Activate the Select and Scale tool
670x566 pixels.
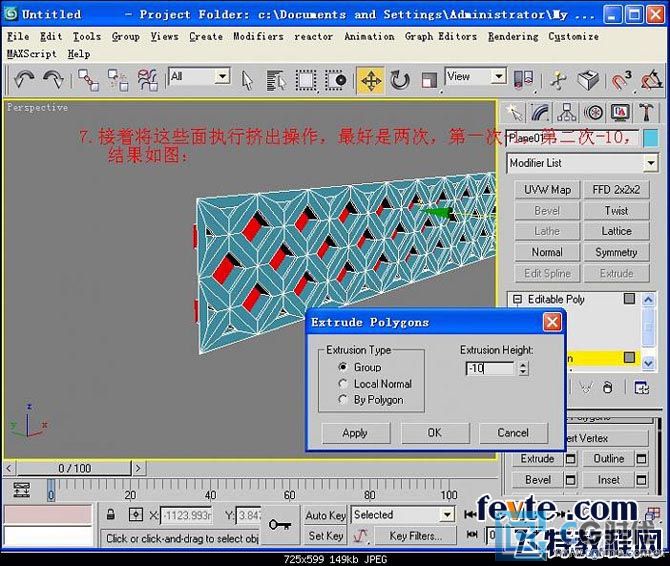pos(429,80)
